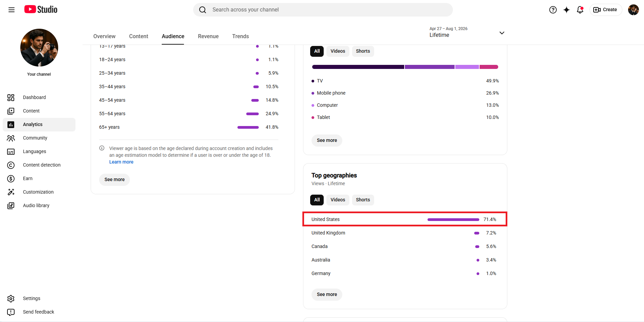Open Content detection in the sidebar

39,165
